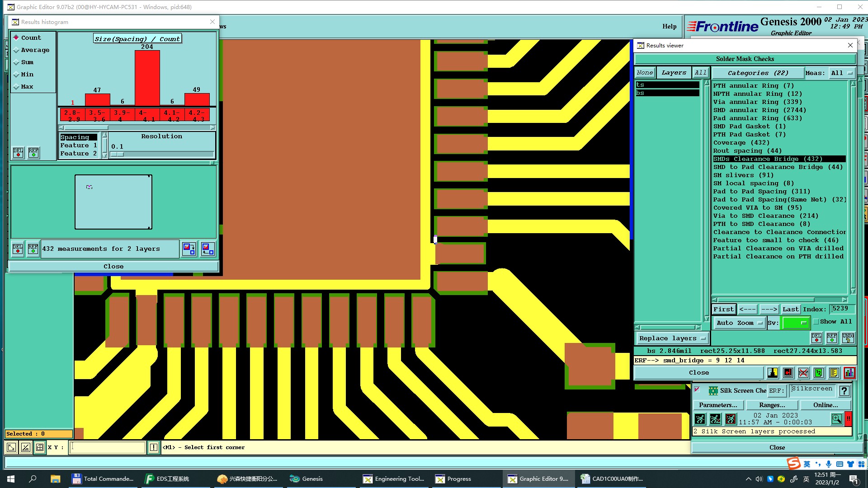Click the yellow notes report icon
This screenshot has width=868, height=488.
[x=834, y=373]
